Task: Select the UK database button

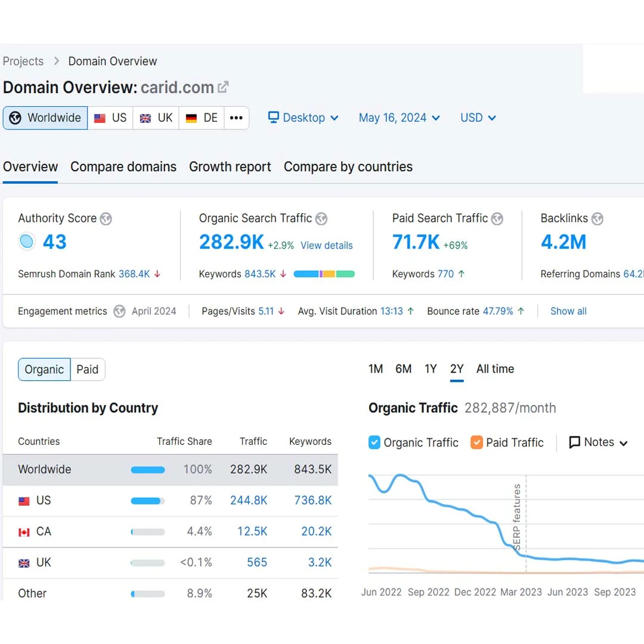Action: click(156, 118)
